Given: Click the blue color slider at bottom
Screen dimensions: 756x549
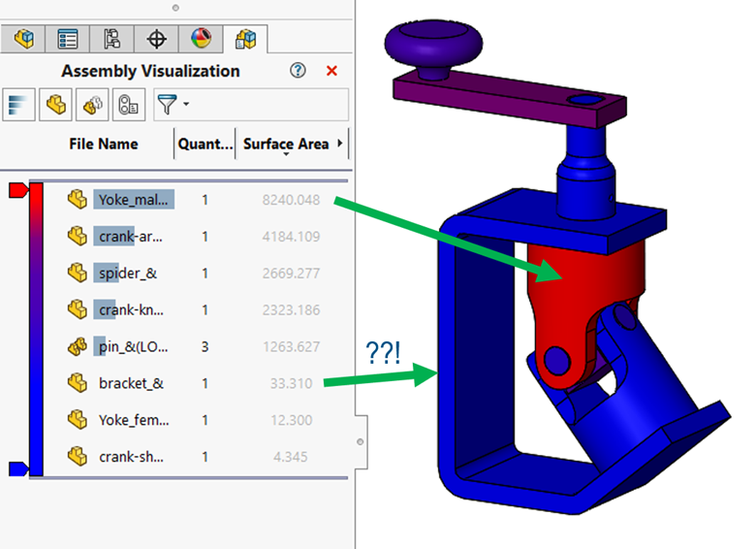Looking at the screenshot, I should coord(18,468).
